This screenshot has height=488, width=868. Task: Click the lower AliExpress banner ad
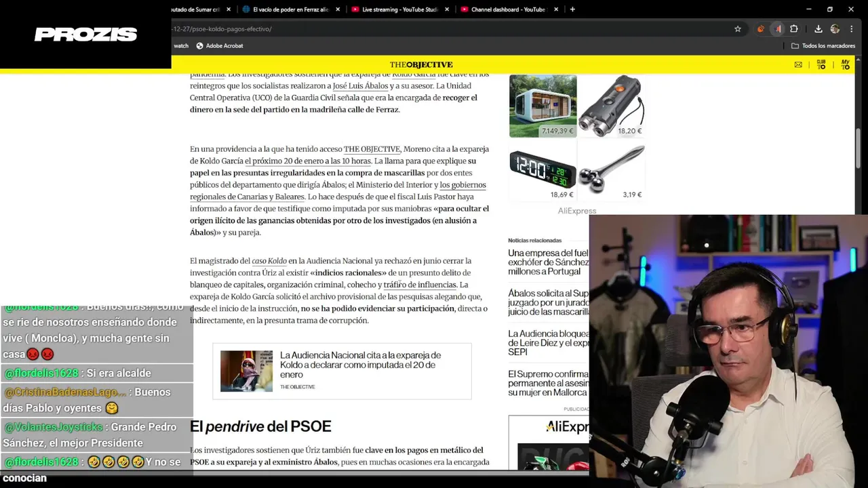tap(549, 443)
